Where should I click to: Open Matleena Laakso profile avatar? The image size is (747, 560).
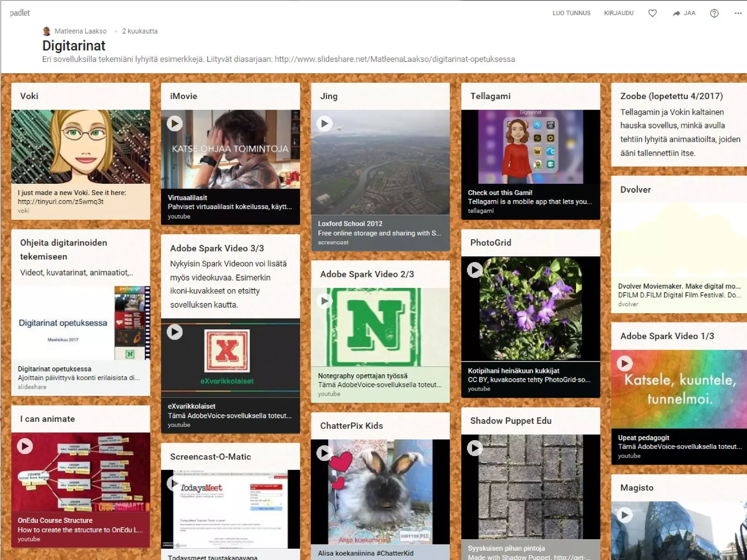pyautogui.click(x=47, y=31)
